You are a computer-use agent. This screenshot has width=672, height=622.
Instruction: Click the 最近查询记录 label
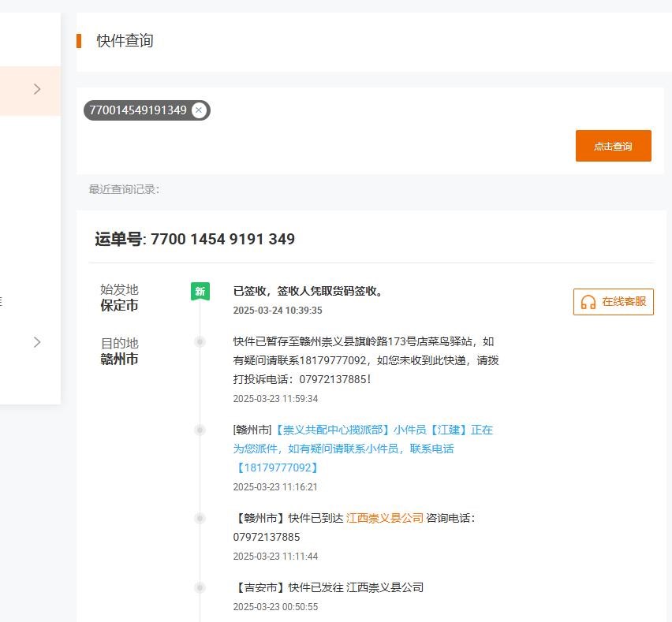[x=124, y=189]
